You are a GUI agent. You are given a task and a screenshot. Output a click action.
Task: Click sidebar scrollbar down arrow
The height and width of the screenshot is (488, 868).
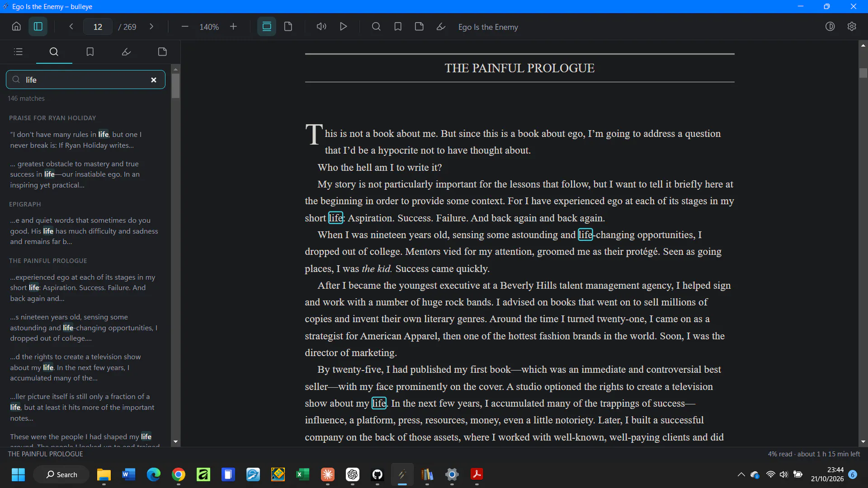tap(175, 442)
